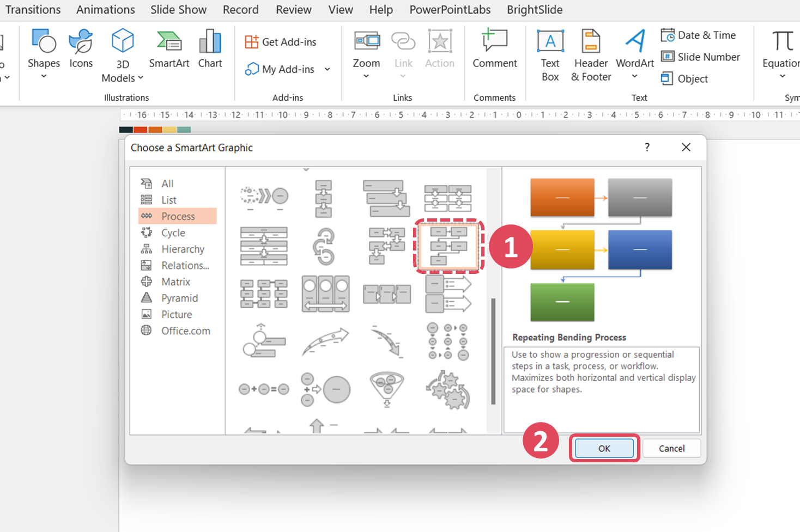Expand the My Add-ins dropdown arrow
The height and width of the screenshot is (532, 800).
(327, 69)
